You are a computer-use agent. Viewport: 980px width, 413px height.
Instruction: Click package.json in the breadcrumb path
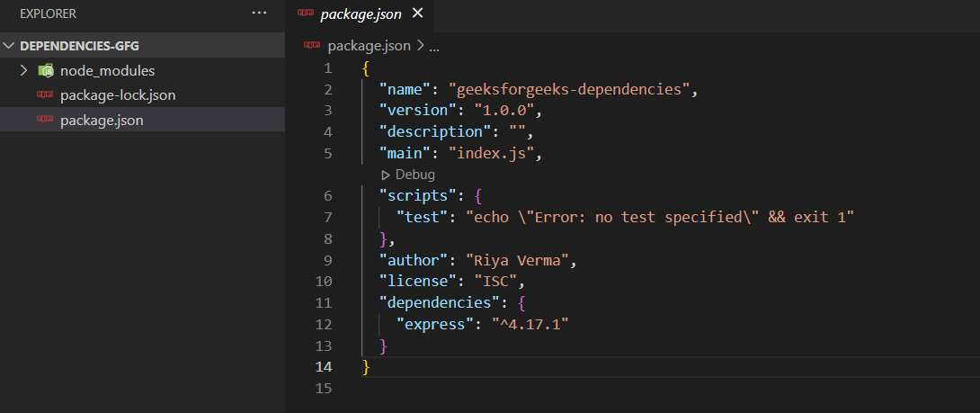tap(369, 45)
